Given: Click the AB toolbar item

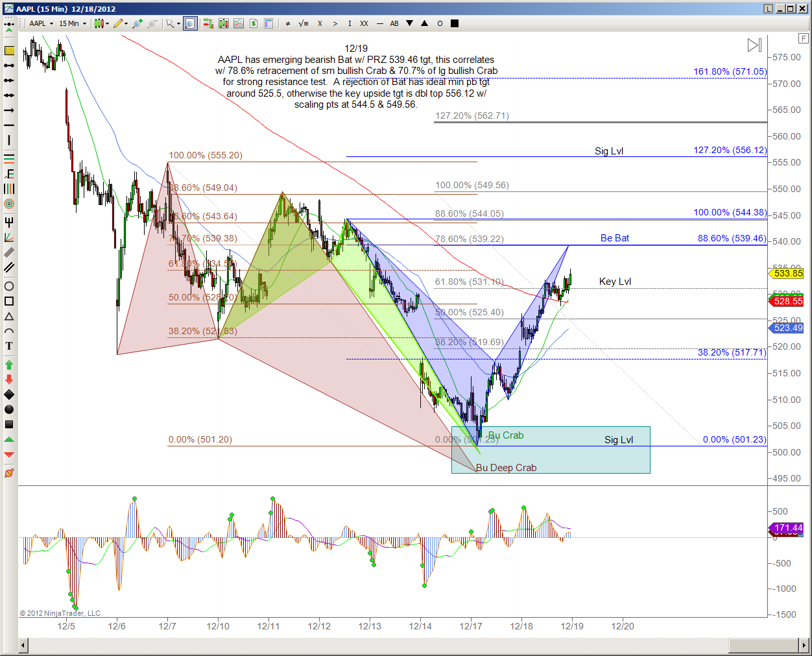Looking at the screenshot, I should [x=394, y=23].
